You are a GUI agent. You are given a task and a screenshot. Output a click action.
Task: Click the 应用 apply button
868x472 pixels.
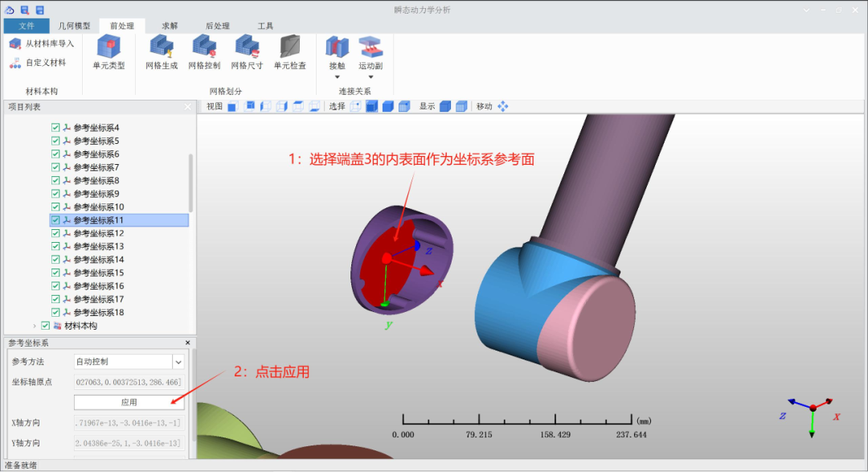129,402
